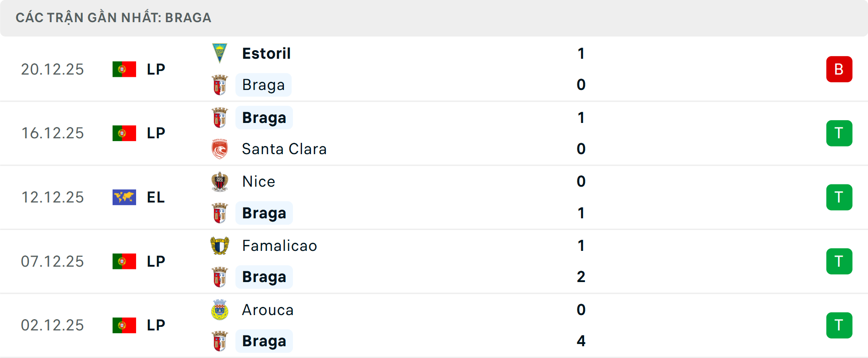This screenshot has width=868, height=358.
Task: Click Braga crest in the Estoril match
Action: [220, 85]
